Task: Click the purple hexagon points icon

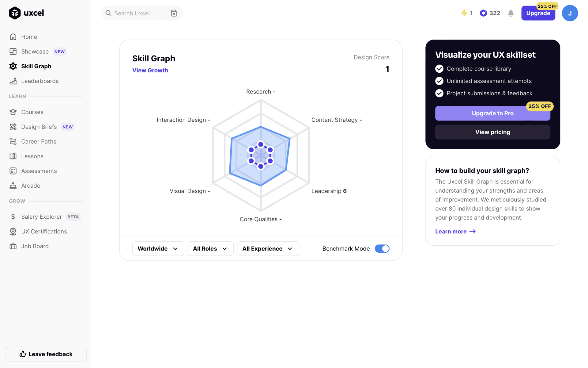Action: [483, 13]
